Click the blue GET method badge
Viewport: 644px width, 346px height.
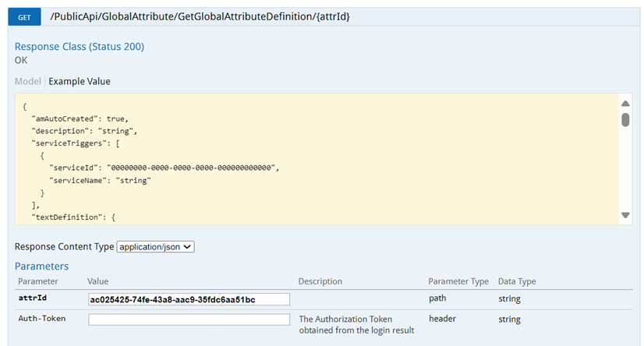point(24,17)
